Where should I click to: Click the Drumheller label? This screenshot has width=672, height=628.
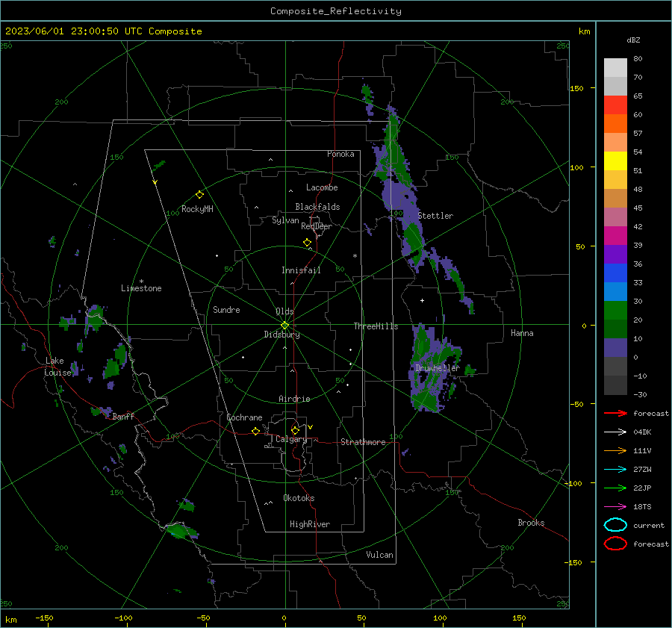pyautogui.click(x=438, y=368)
